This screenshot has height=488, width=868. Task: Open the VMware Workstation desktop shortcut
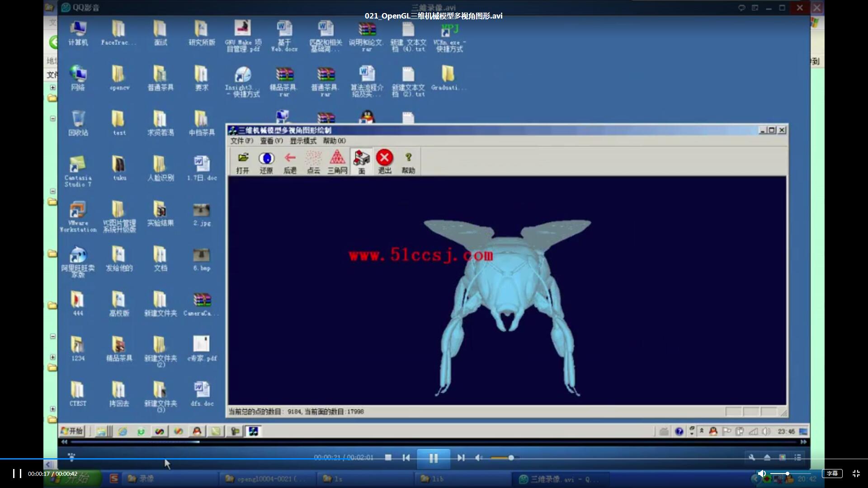[78, 216]
